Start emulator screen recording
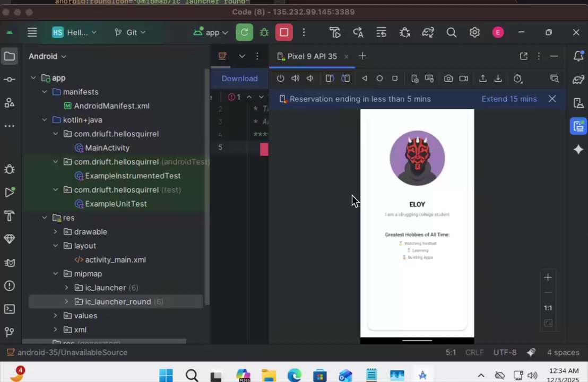The image size is (588, 382). pos(464,79)
